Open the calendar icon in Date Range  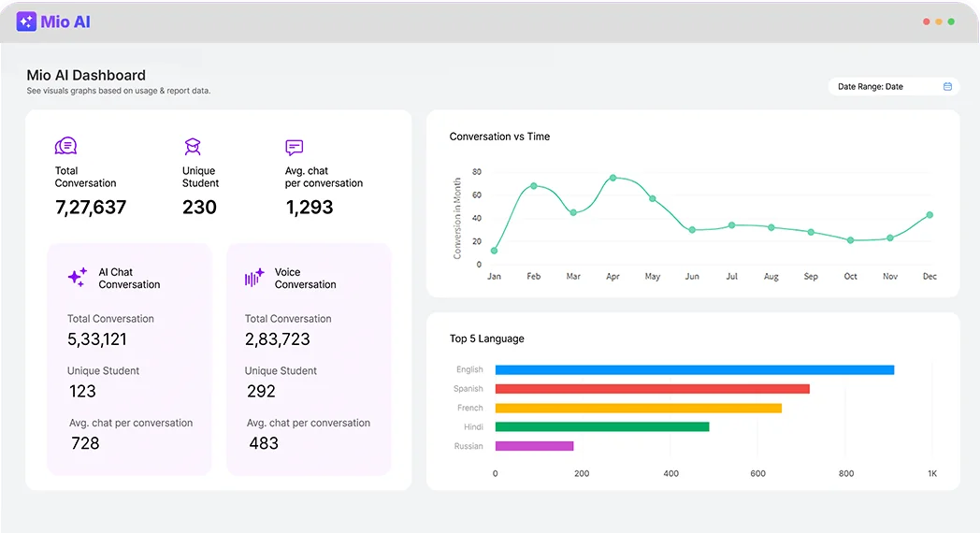[x=947, y=87]
